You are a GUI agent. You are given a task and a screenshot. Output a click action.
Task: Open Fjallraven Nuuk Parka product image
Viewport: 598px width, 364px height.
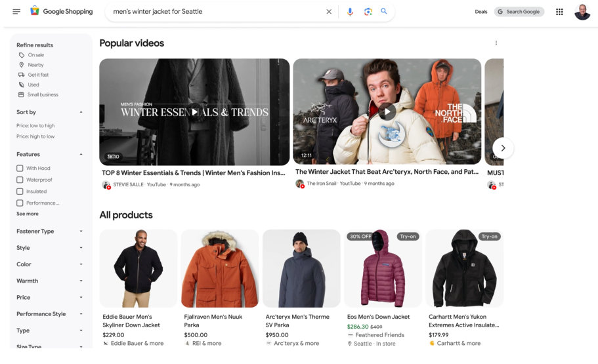coord(220,268)
